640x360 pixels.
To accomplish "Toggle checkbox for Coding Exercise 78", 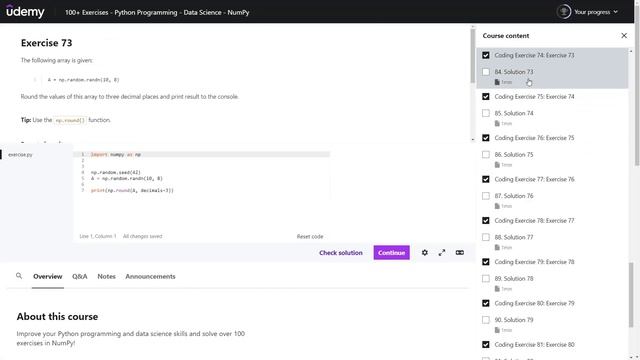I will point(486,220).
